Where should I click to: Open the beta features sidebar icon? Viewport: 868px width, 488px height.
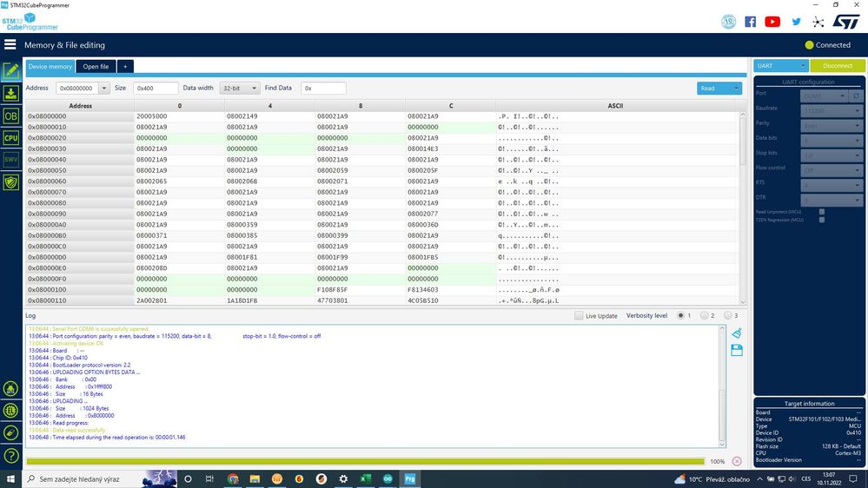point(11,389)
